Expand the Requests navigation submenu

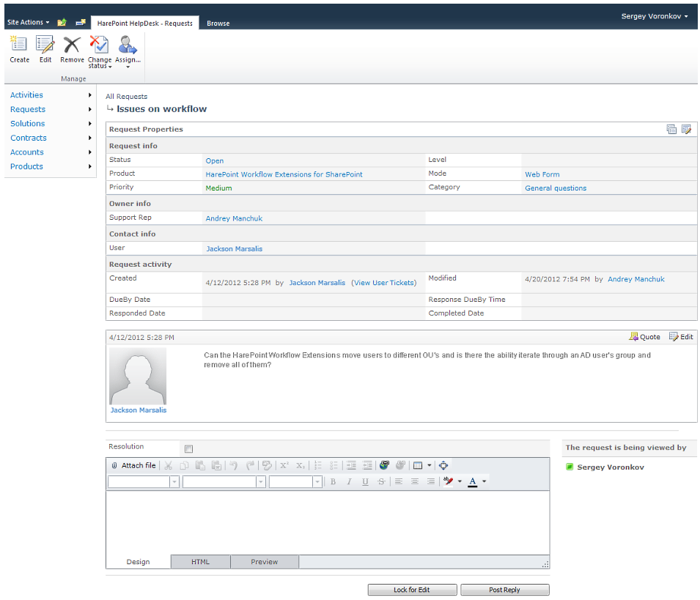click(x=89, y=109)
